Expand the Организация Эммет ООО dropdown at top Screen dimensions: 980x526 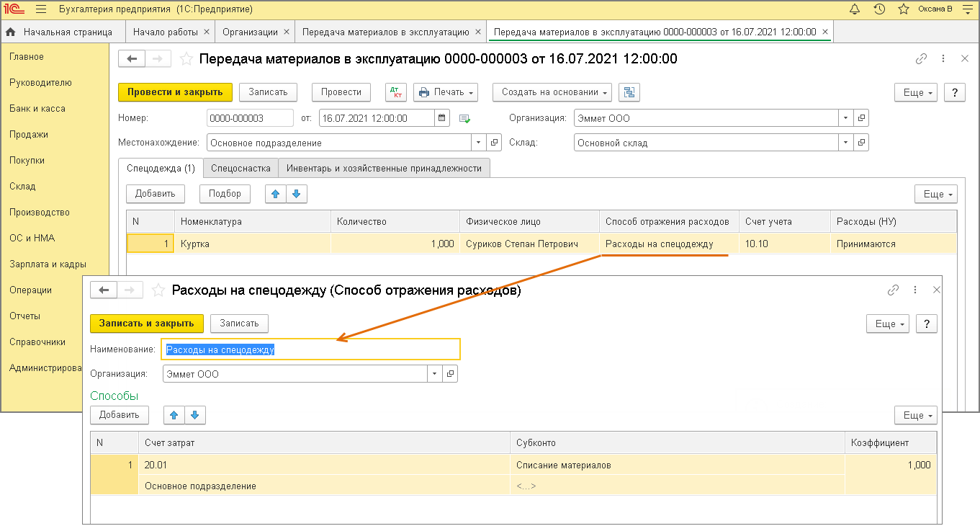click(x=845, y=118)
